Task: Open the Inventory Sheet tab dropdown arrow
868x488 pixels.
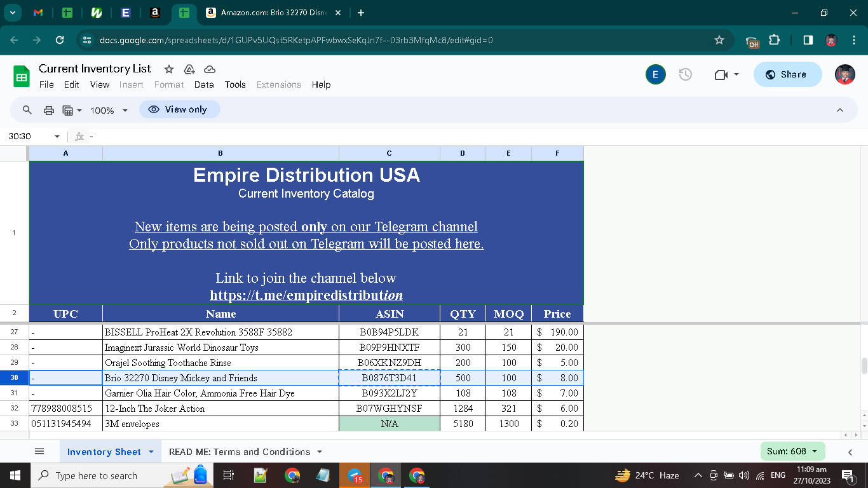Action: coord(151,452)
